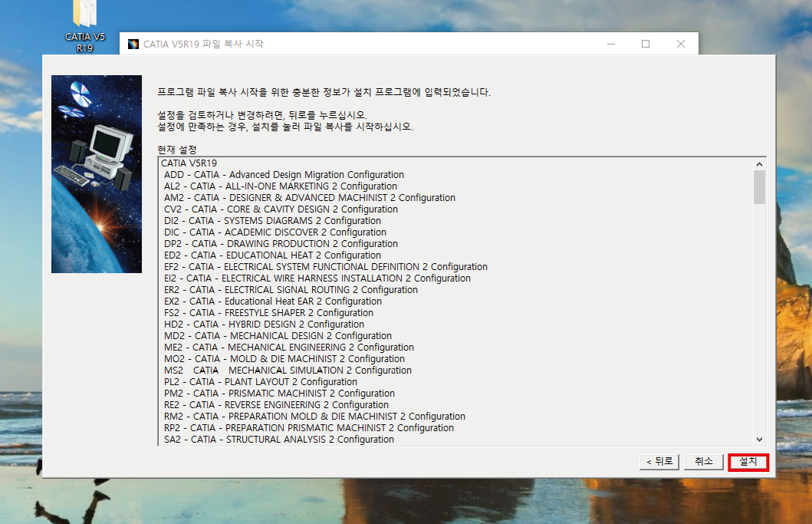
Task: Select the MO2 - MOLD & DIE MACHINIST line
Action: click(x=284, y=358)
